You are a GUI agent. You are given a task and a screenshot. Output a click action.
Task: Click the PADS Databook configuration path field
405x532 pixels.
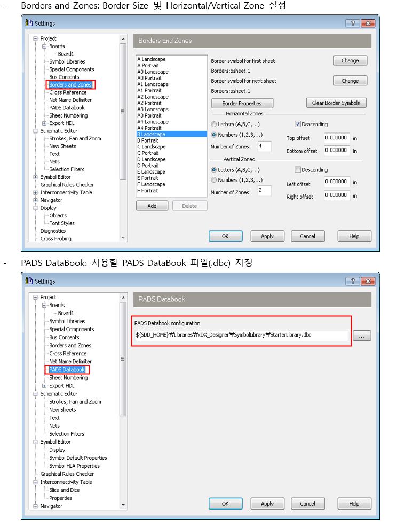[x=240, y=335]
